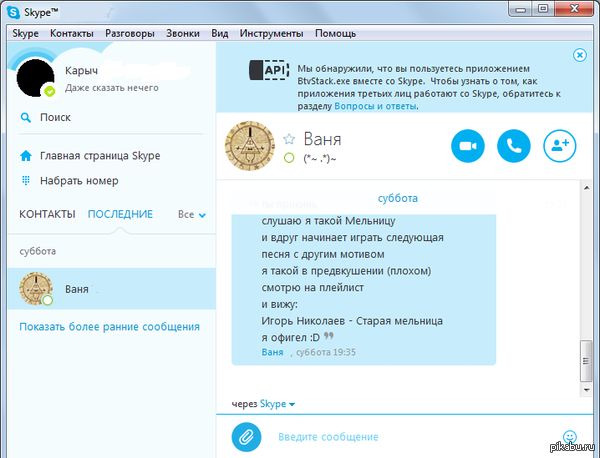The image size is (600, 458).
Task: Click Показать более ранние сообщения link
Action: (109, 327)
